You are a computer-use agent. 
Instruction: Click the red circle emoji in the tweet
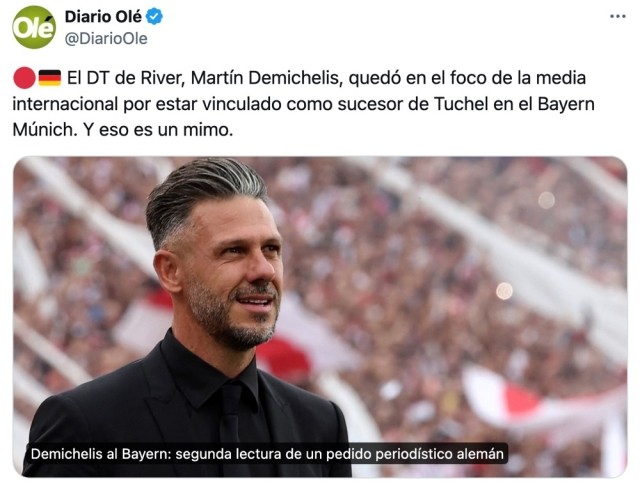(24, 78)
